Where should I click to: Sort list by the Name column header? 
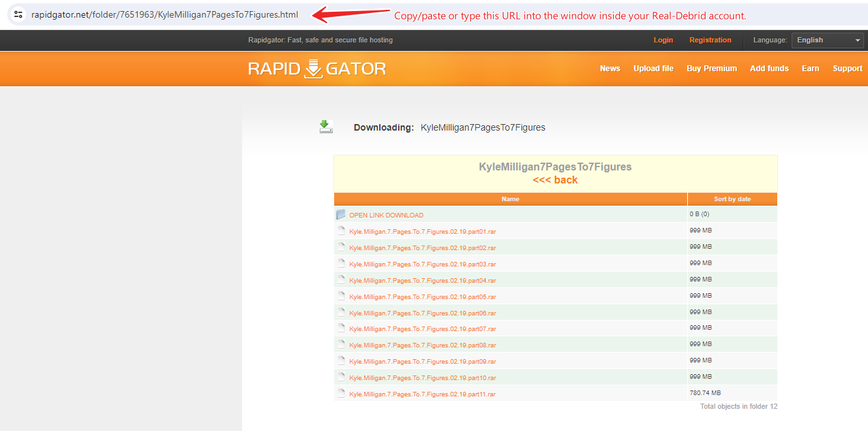(510, 199)
